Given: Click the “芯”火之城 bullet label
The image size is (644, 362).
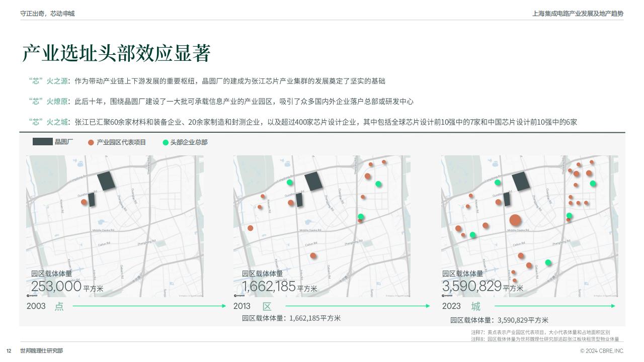Looking at the screenshot, I should (49, 122).
